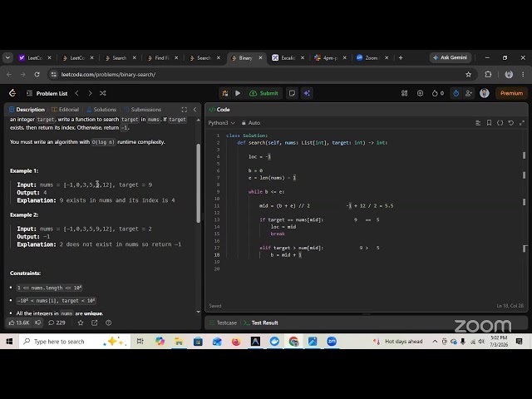Image resolution: width=532 pixels, height=399 pixels.
Task: Reset code to default icon
Action: [510, 123]
